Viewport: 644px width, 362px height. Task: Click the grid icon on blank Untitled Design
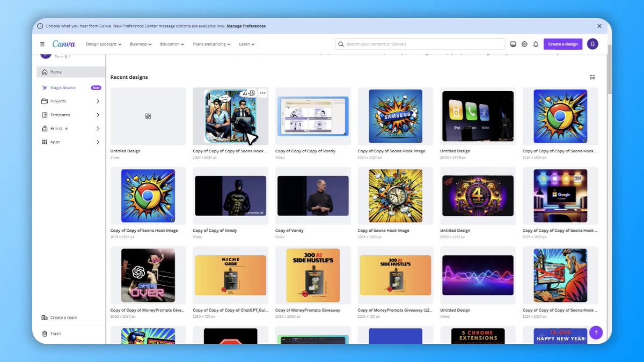(x=148, y=116)
